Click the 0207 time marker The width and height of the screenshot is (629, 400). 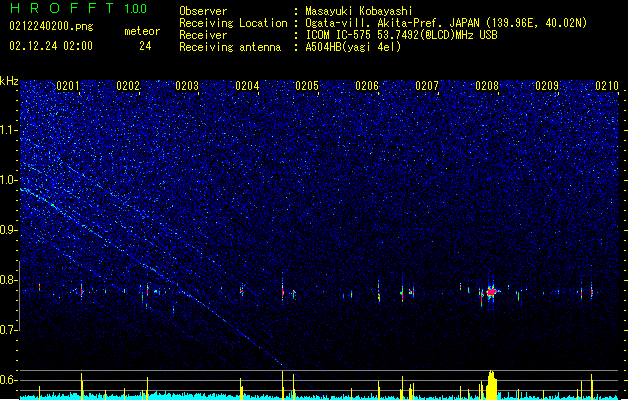click(x=427, y=86)
